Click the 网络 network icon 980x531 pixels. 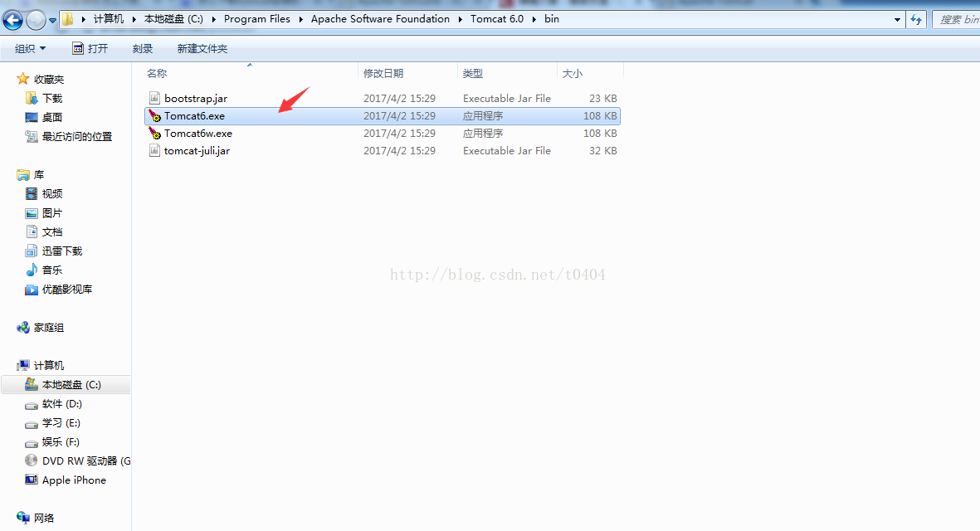click(x=23, y=517)
